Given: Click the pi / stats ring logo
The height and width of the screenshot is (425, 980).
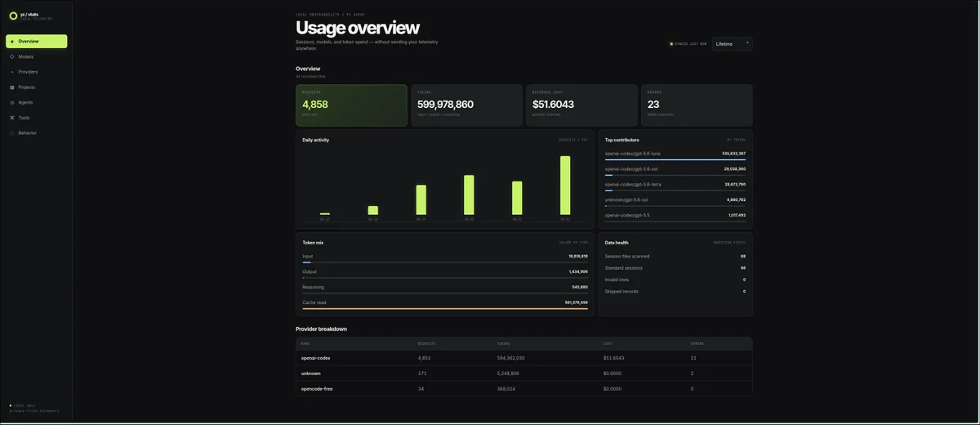Looking at the screenshot, I should [13, 16].
